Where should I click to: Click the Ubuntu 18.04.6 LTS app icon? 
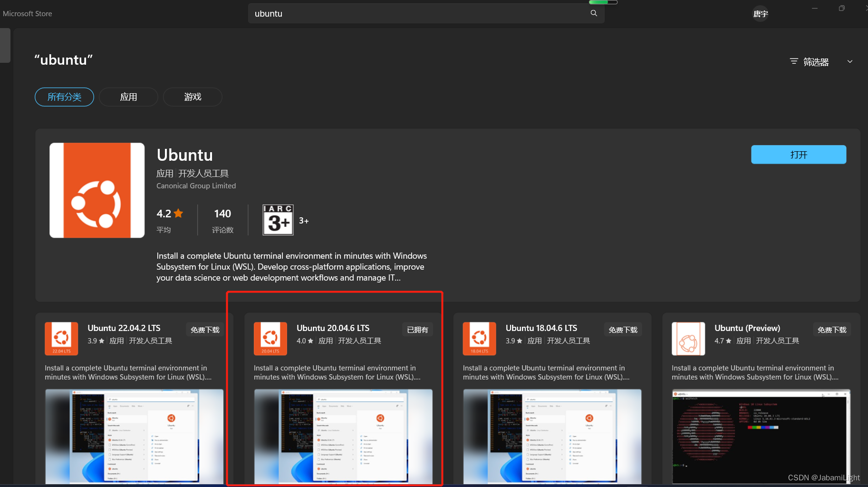click(x=479, y=339)
